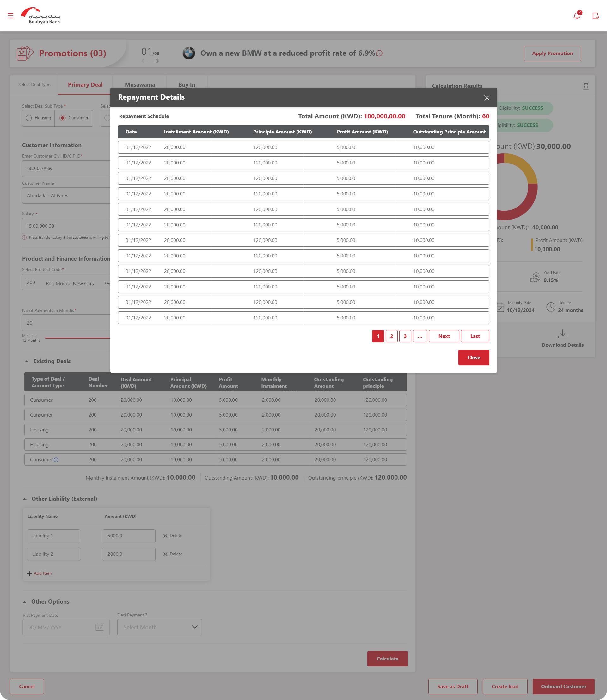The width and height of the screenshot is (607, 700).
Task: Click the red Close button
Action: coord(473,357)
